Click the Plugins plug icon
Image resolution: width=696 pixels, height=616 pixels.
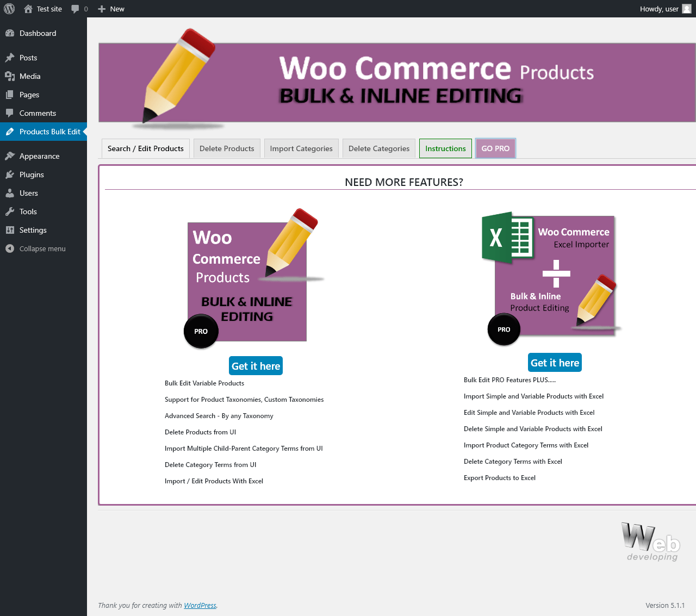[10, 175]
